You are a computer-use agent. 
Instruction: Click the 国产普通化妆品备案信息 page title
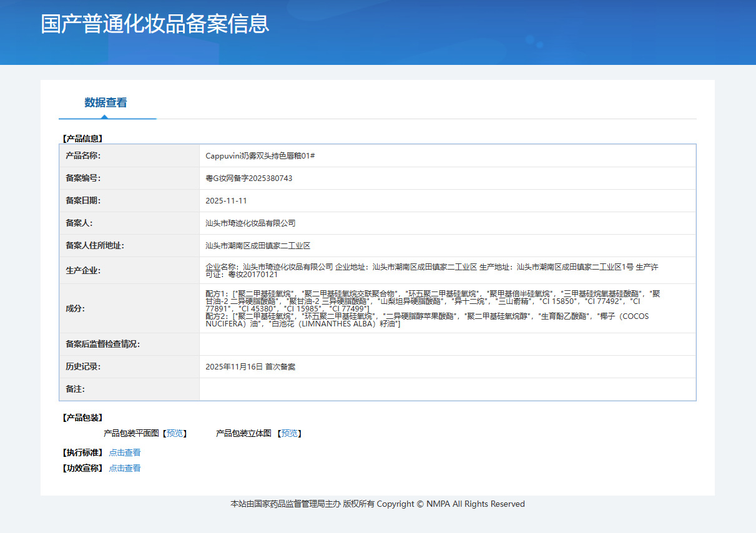[155, 24]
